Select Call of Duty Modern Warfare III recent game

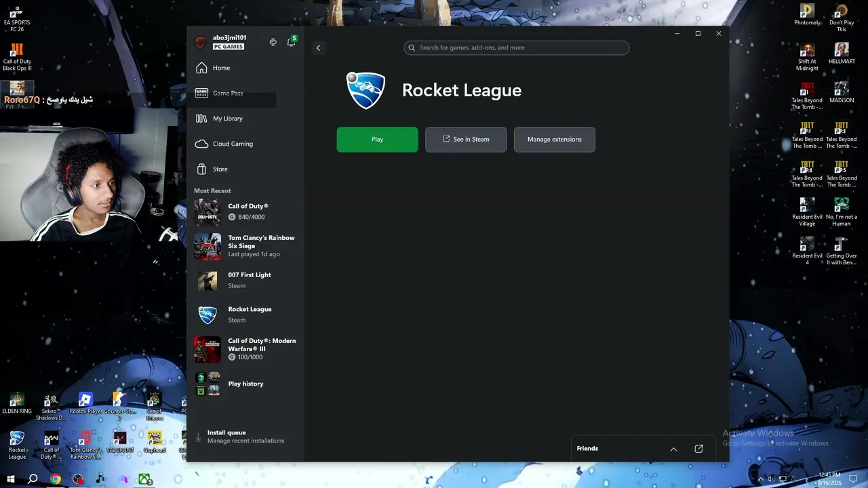pos(245,349)
